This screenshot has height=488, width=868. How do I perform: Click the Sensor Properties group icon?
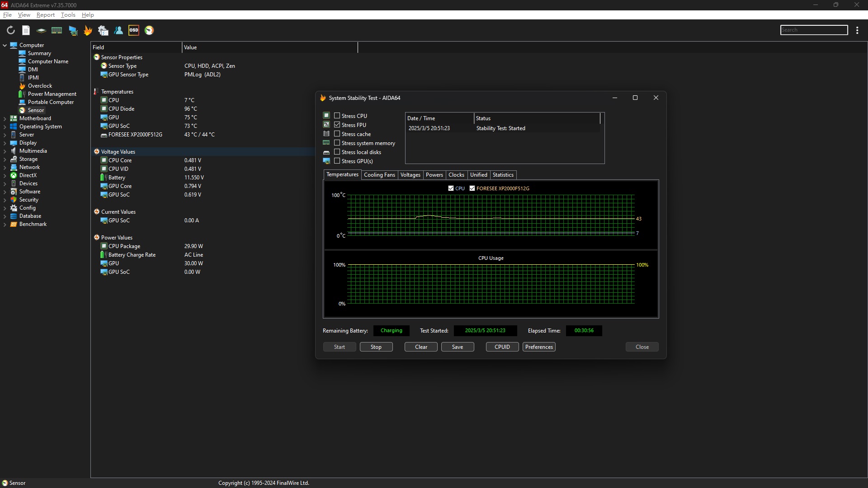point(96,57)
